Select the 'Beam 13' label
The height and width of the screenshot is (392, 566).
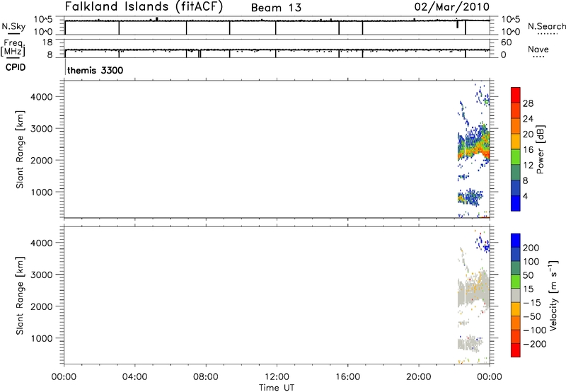pos(276,8)
